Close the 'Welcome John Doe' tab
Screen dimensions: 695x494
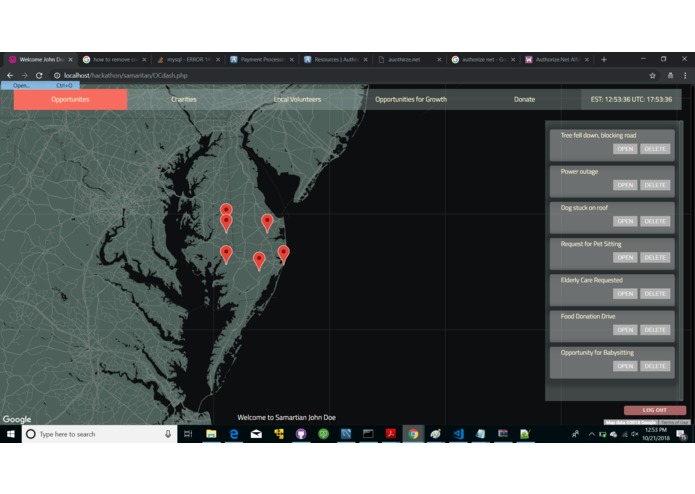point(70,59)
